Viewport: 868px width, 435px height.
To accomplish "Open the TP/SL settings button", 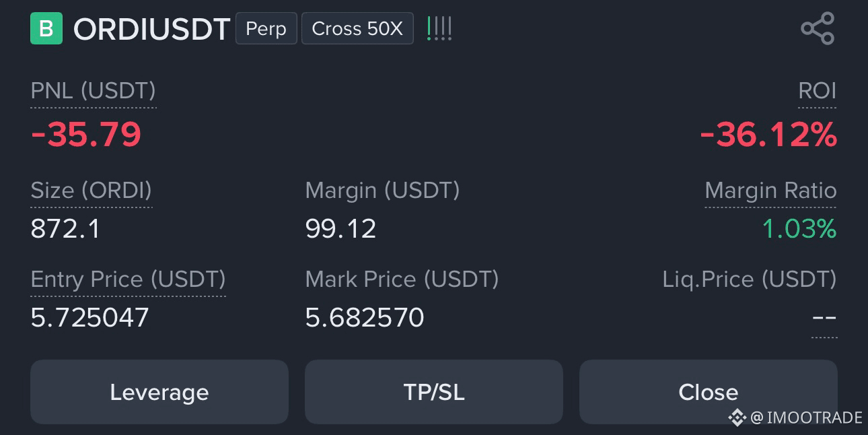I will 434,392.
